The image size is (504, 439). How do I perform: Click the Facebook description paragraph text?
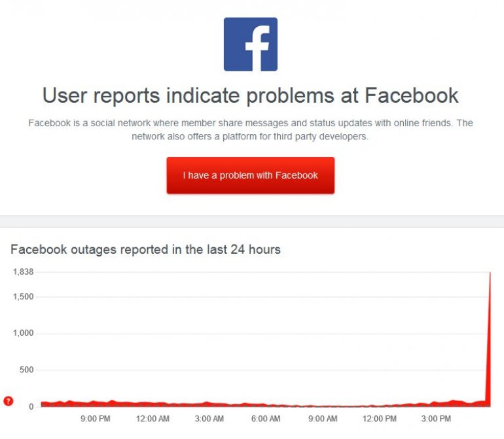click(251, 130)
